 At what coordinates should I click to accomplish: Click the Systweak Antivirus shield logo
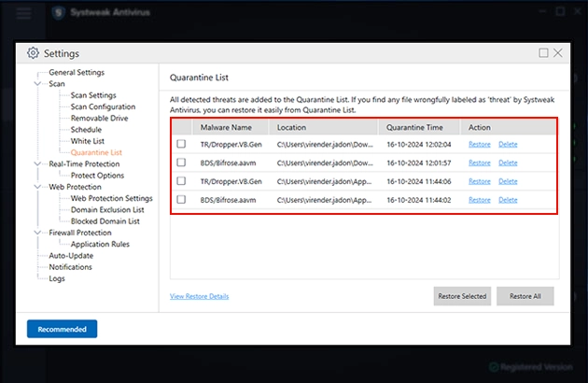58,13
